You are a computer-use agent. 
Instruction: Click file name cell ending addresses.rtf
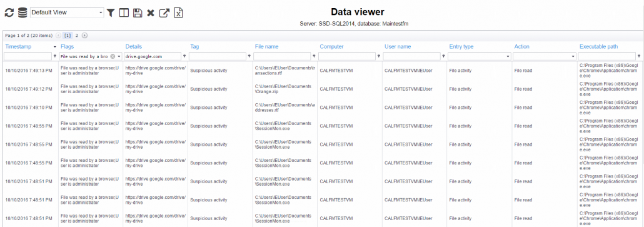click(x=284, y=108)
